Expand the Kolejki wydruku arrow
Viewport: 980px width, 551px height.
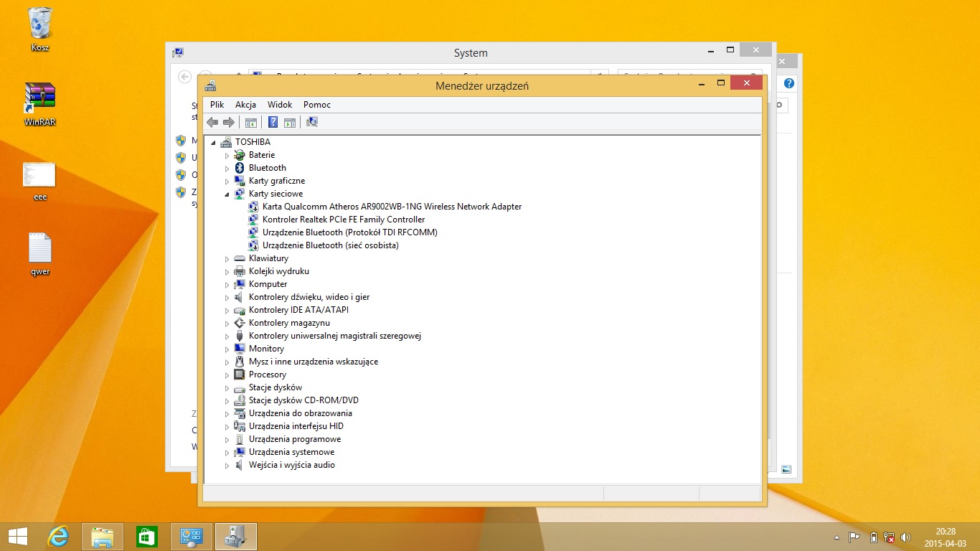coord(227,271)
